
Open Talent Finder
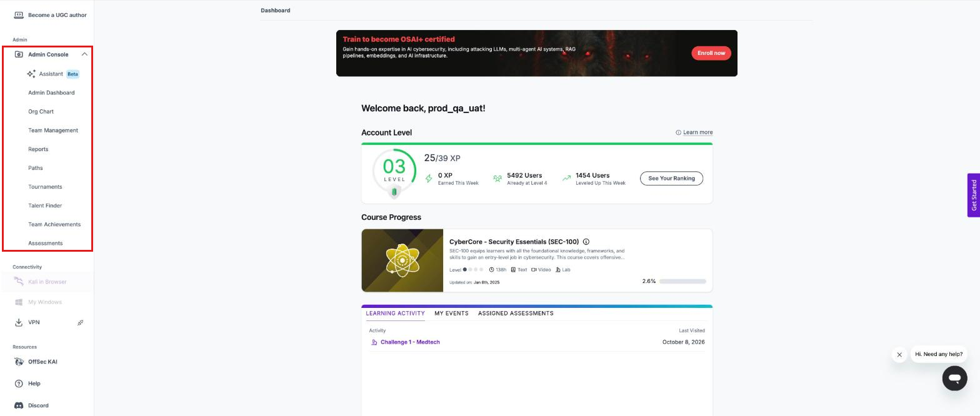[45, 205]
